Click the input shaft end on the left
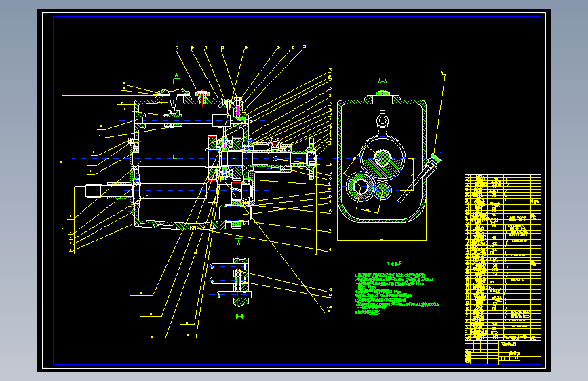 pyautogui.click(x=88, y=191)
